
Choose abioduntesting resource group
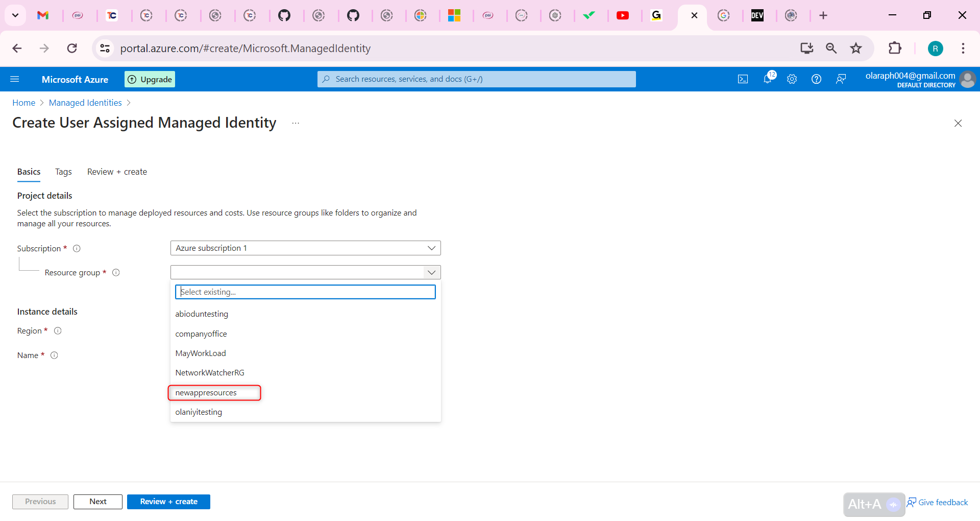tap(305, 314)
